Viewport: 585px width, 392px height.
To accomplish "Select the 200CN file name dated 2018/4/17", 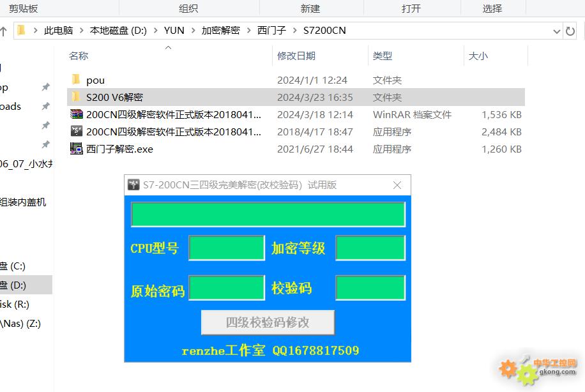I will point(174,132).
